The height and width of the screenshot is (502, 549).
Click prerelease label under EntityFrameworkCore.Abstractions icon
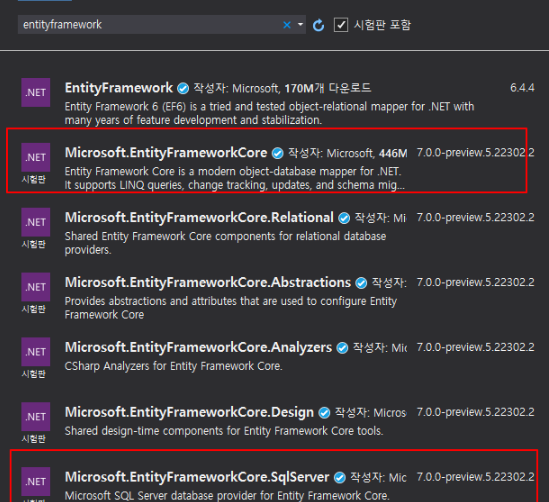[x=34, y=309]
